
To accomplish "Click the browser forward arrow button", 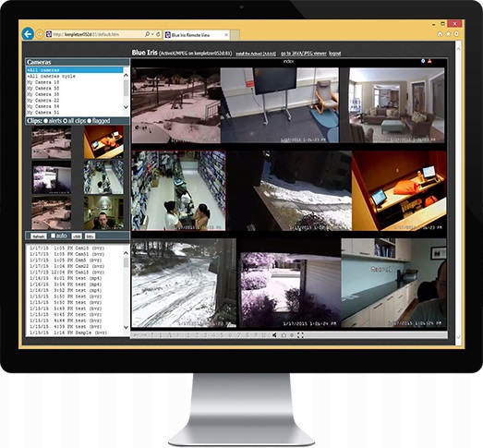I will click(x=39, y=34).
